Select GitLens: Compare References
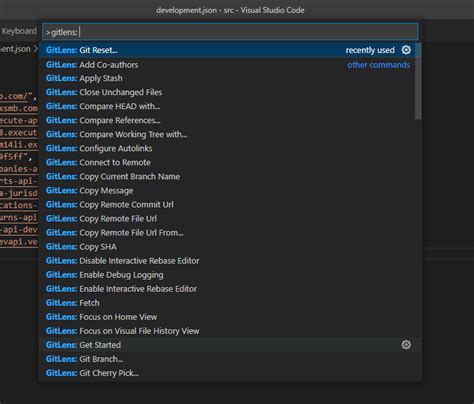Viewport: 474px width, 404px height. 227,120
